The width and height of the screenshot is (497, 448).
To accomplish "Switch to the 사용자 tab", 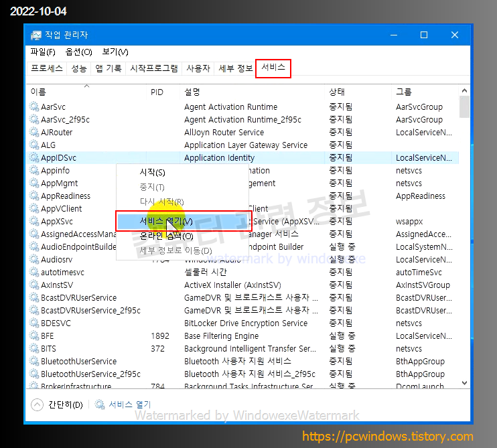I will (x=198, y=68).
